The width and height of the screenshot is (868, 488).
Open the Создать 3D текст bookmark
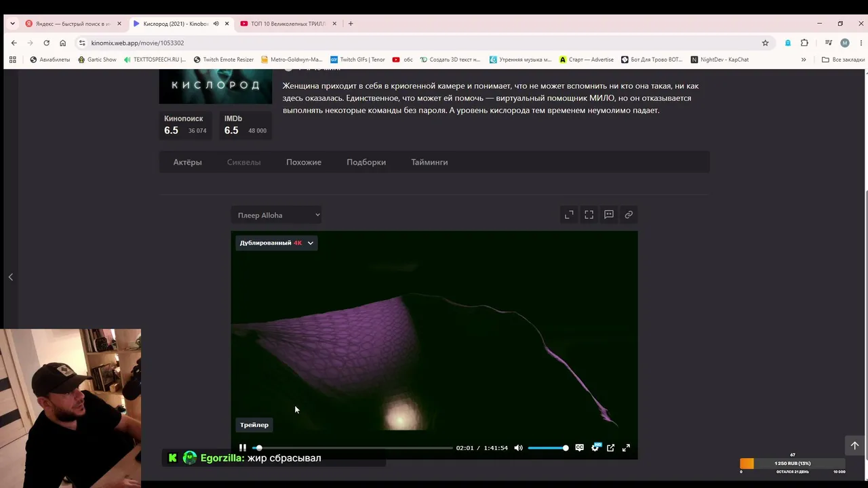[x=450, y=60]
